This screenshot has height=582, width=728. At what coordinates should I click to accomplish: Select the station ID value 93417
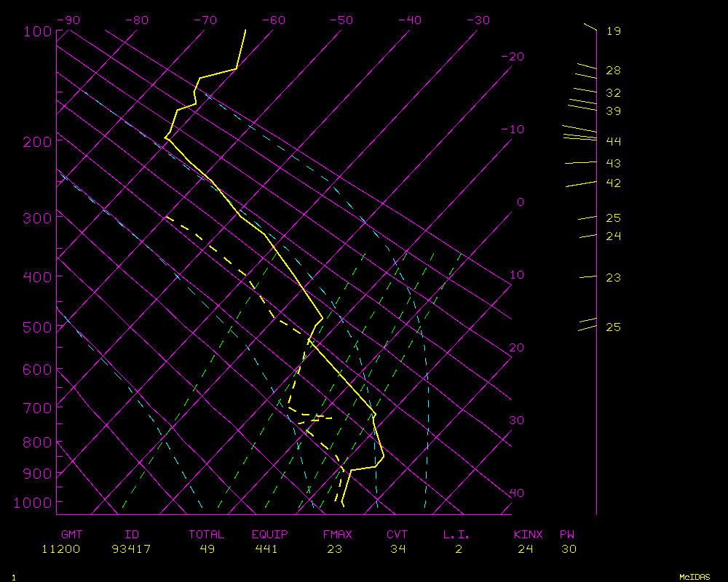coord(131,549)
